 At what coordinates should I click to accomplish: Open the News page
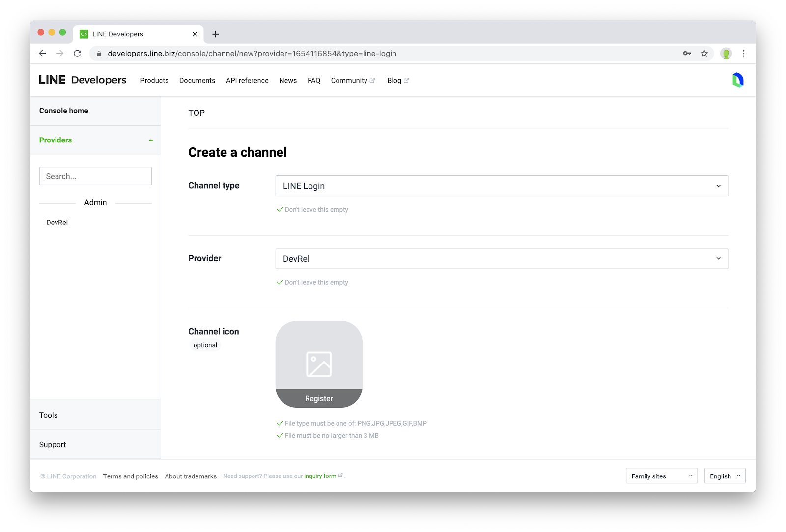coord(288,81)
